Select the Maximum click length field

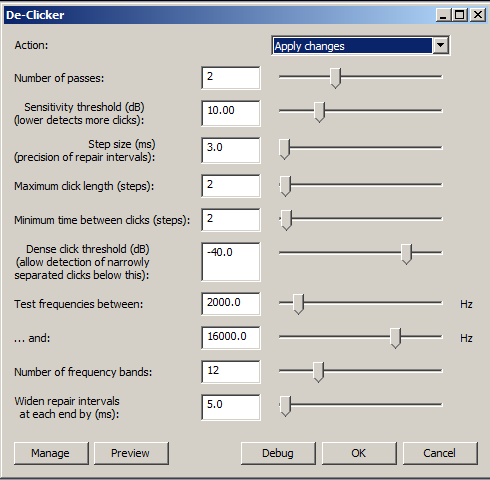point(231,186)
